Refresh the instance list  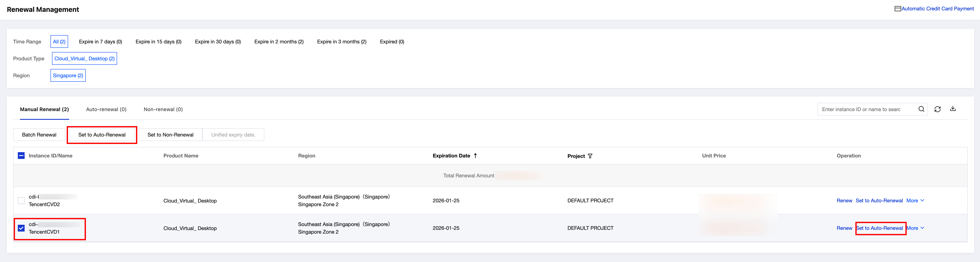tap(937, 109)
